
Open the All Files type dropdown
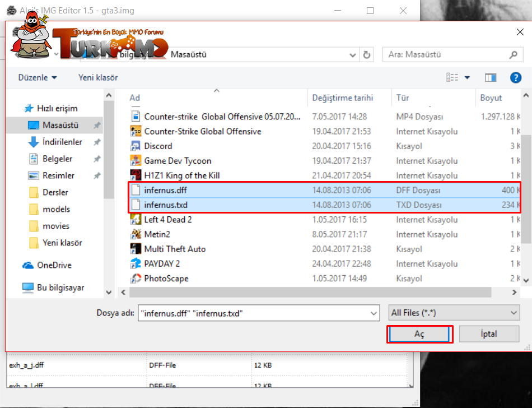coord(454,313)
